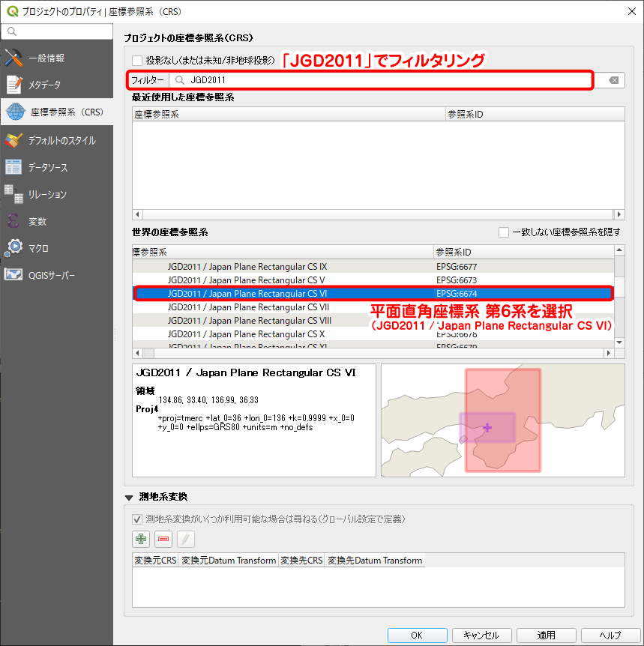Click the red minus remove transform icon
The width and height of the screenshot is (644, 646).
tap(163, 538)
